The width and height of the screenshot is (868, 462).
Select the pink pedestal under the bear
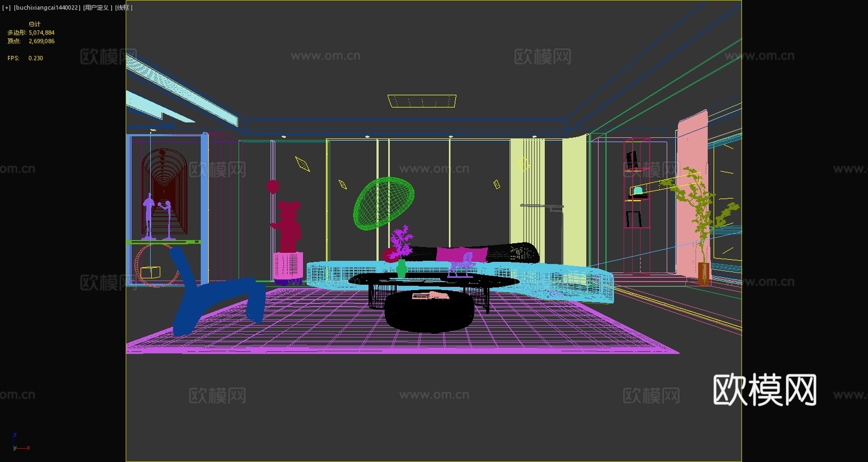[x=289, y=266]
